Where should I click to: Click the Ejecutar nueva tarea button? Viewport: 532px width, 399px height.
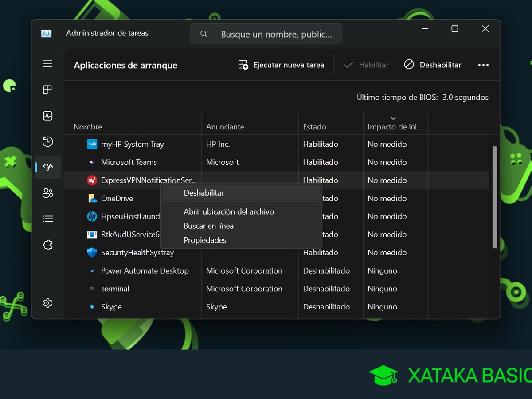click(281, 65)
